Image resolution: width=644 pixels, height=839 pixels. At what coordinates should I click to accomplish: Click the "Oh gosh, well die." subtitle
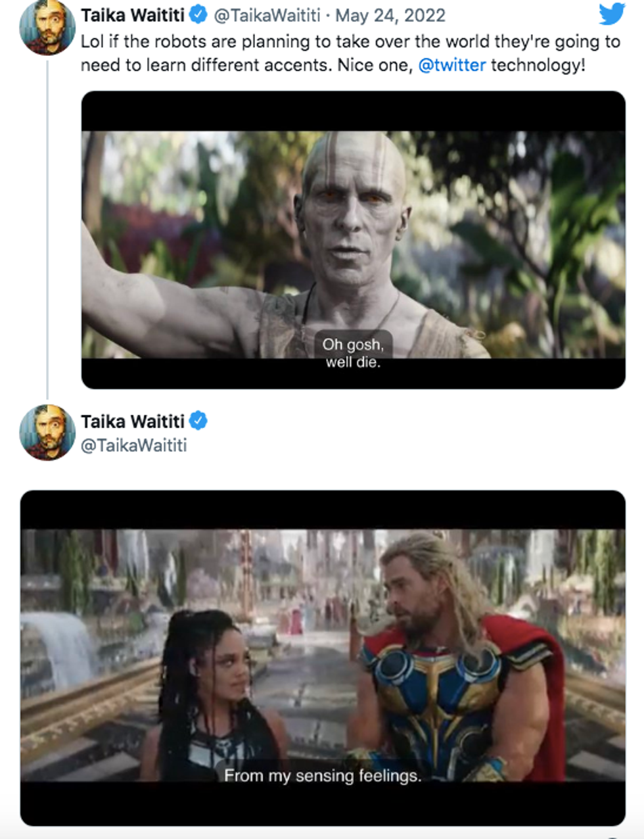click(x=353, y=353)
